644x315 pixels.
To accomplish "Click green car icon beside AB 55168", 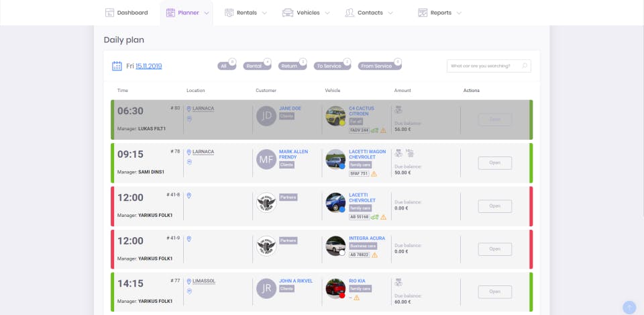I will (x=374, y=217).
